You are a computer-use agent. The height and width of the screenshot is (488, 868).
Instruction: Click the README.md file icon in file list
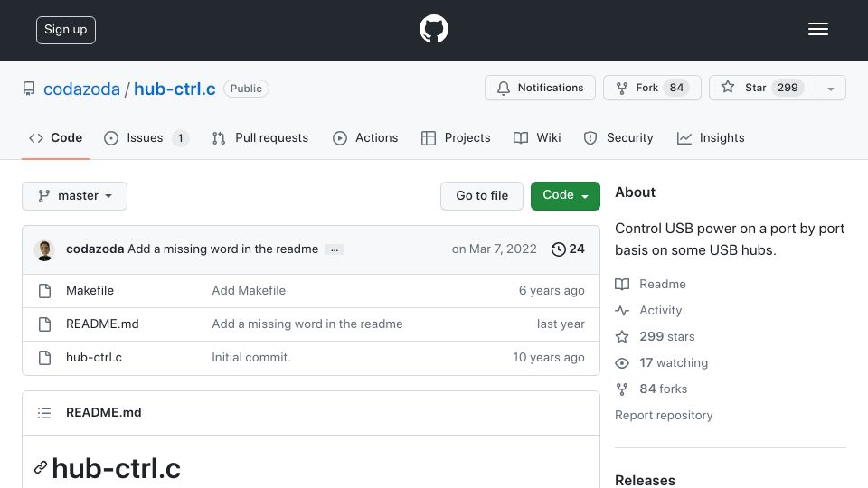click(x=45, y=324)
